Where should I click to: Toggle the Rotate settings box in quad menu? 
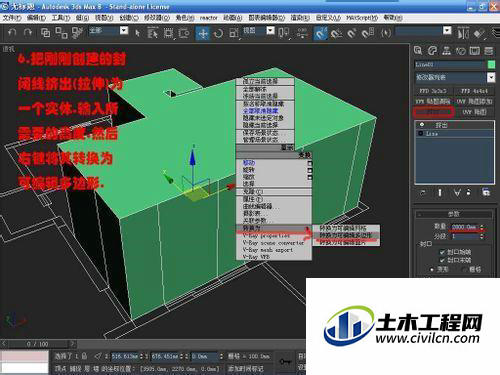pos(310,170)
